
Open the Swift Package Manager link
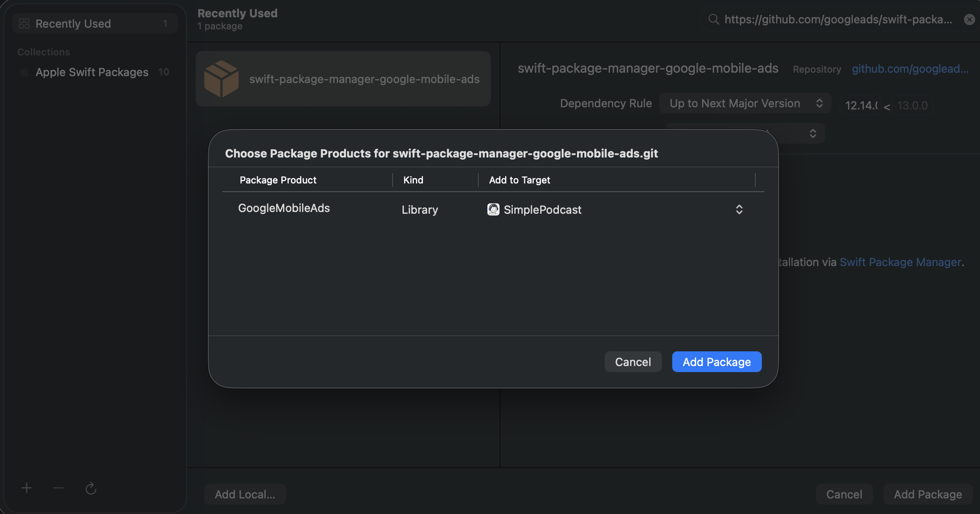pyautogui.click(x=900, y=262)
